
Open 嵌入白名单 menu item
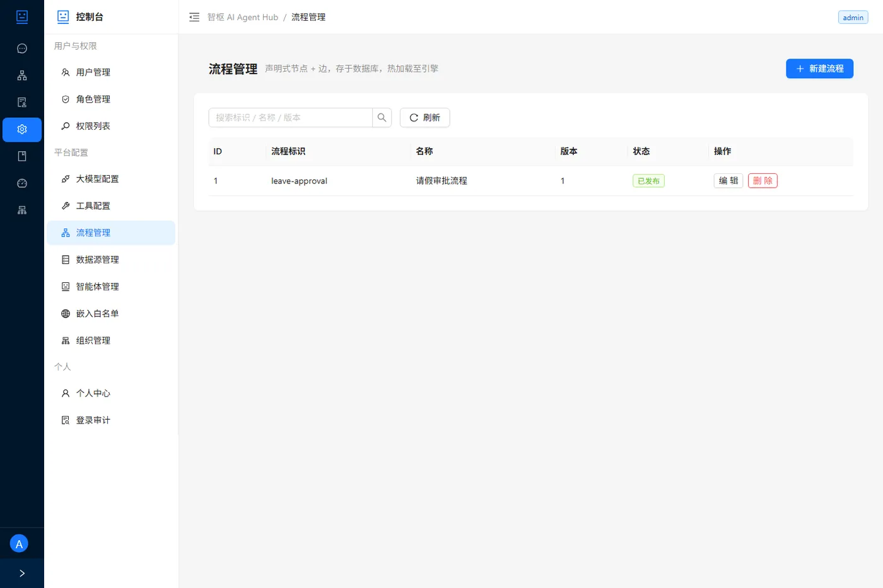point(111,313)
